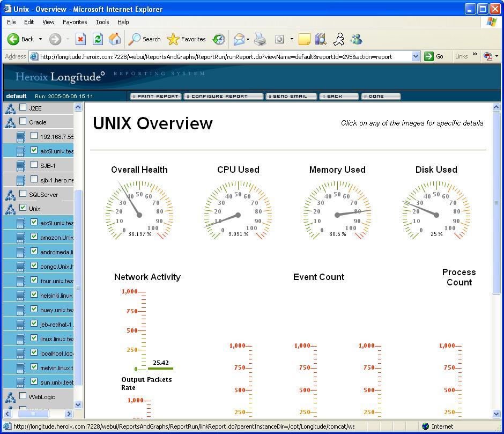Enable the SQLServer checkbox
504x434 pixels.
coord(23,194)
